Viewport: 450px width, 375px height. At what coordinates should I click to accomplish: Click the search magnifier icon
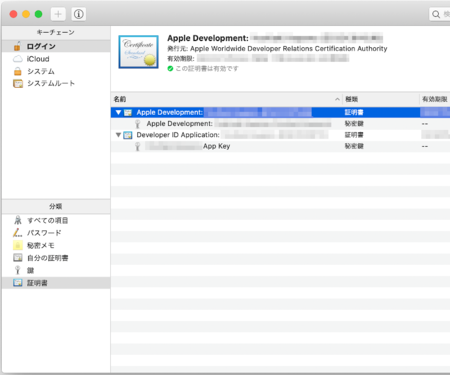(x=436, y=14)
